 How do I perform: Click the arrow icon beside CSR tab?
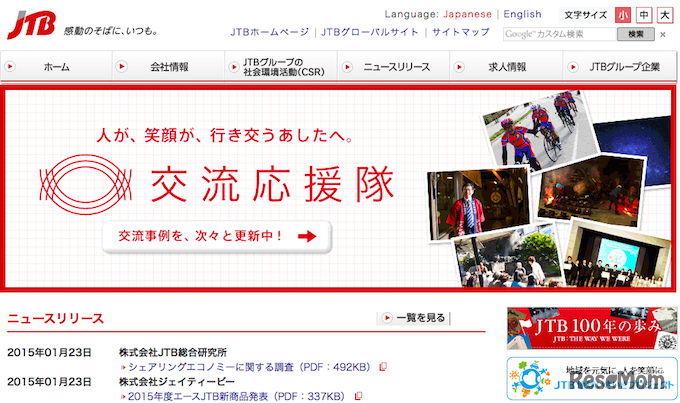tap(234, 67)
